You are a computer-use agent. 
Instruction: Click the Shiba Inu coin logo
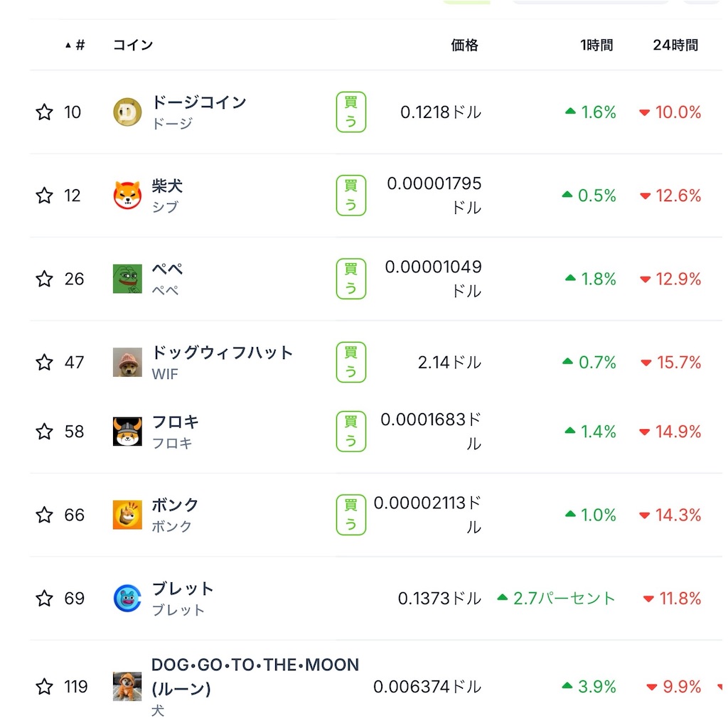point(127,195)
